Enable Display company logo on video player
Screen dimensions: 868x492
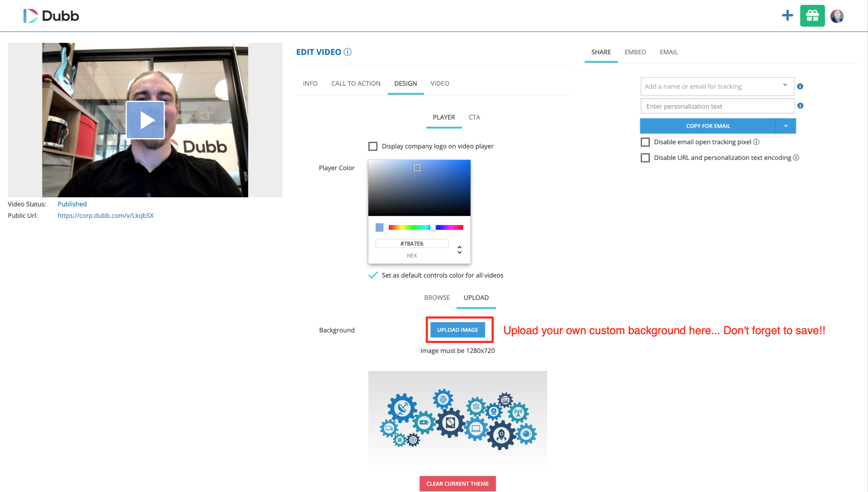(x=373, y=146)
